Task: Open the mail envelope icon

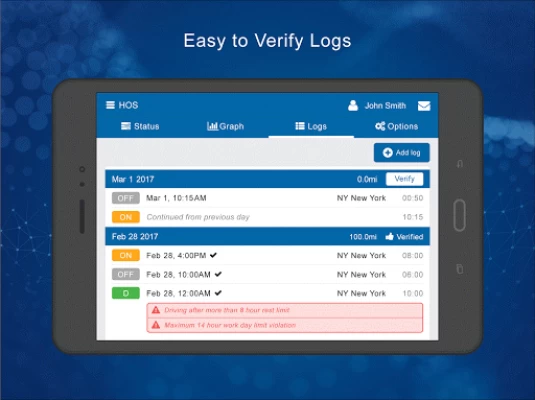Action: (424, 106)
